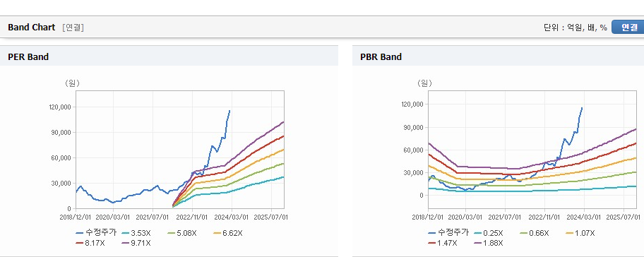Click the 연결 button
The width and height of the screenshot is (644, 257).
628,27
